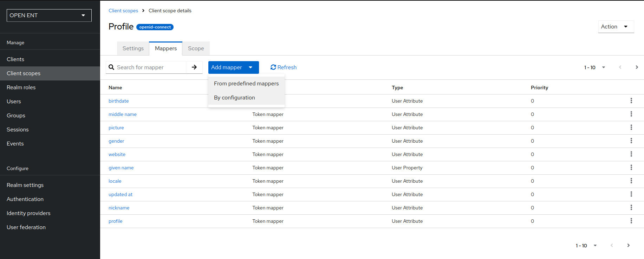The height and width of the screenshot is (259, 644).
Task: Open Realm roles in the sidebar
Action: pyautogui.click(x=50, y=88)
